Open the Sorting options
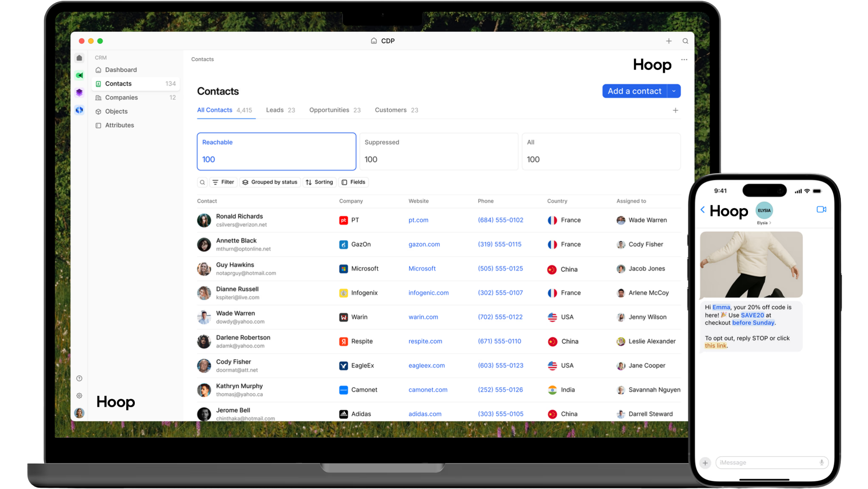The image size is (868, 489). pos(319,182)
